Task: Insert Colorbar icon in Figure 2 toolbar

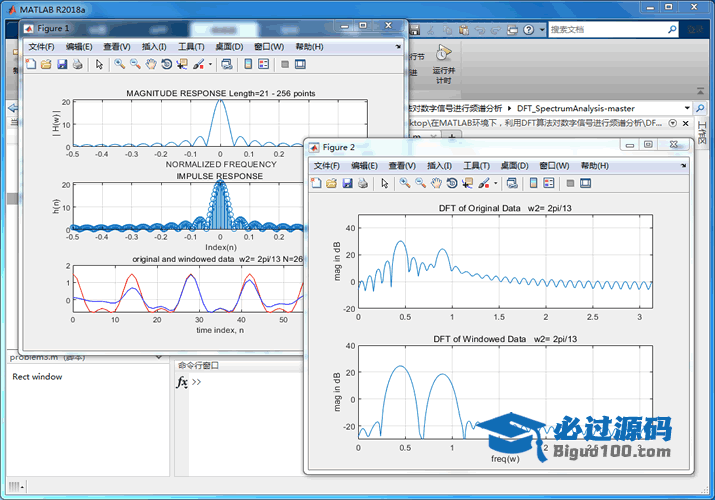Action: pos(534,183)
